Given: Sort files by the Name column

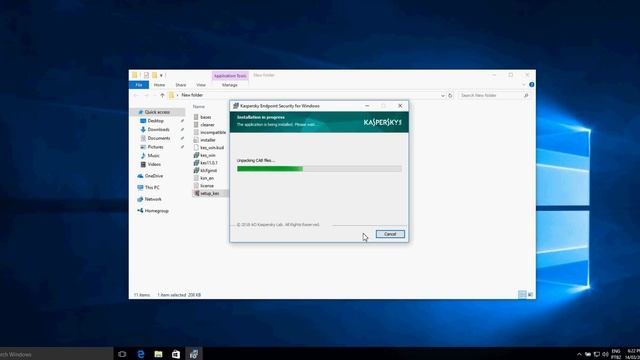Looking at the screenshot, I should click(199, 107).
